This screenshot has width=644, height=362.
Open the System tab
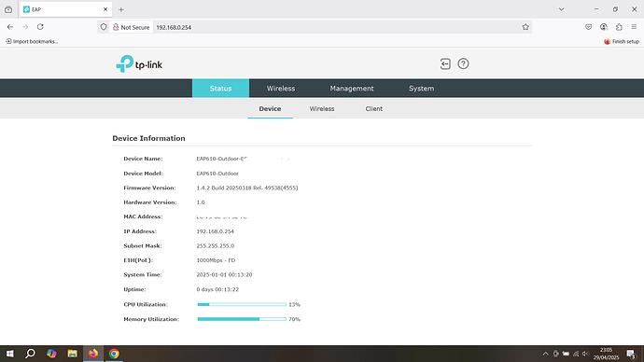[421, 89]
